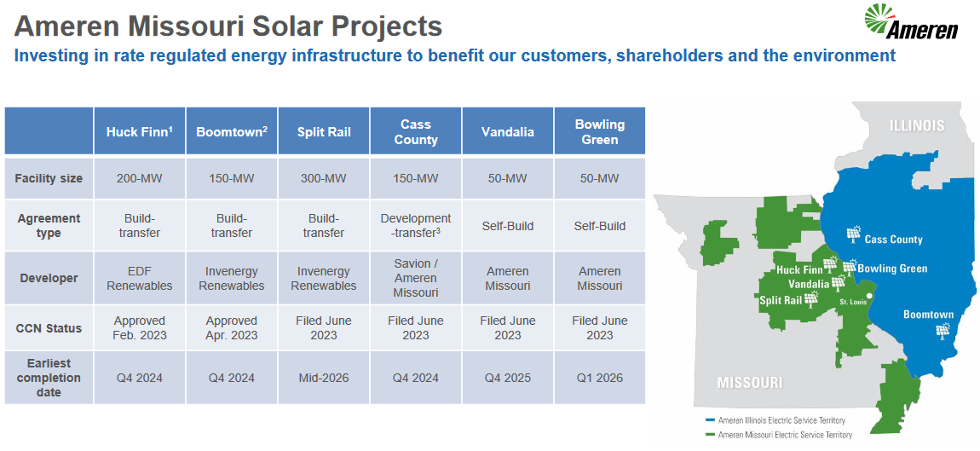Click the blue Ameren Illinois legend swatch

click(x=710, y=421)
